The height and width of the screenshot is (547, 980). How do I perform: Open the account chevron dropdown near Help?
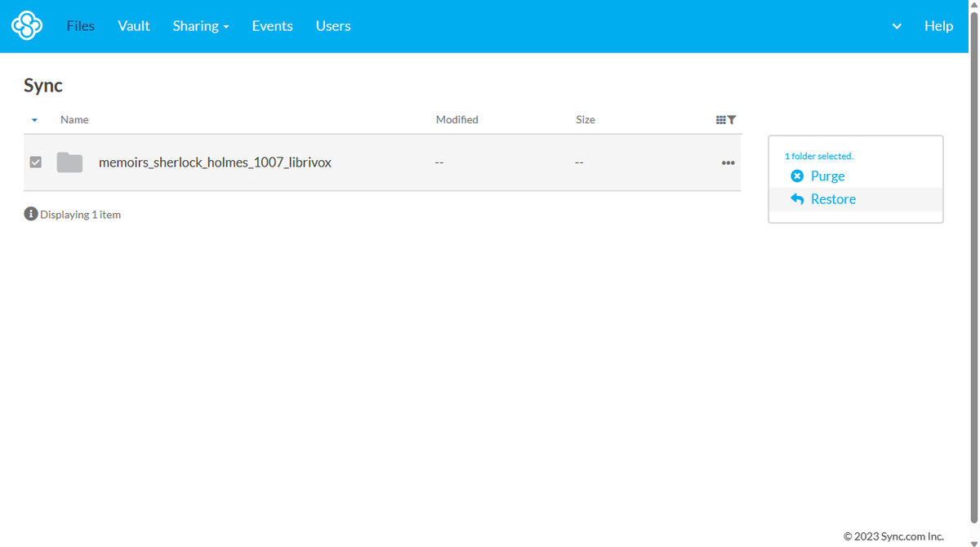896,26
